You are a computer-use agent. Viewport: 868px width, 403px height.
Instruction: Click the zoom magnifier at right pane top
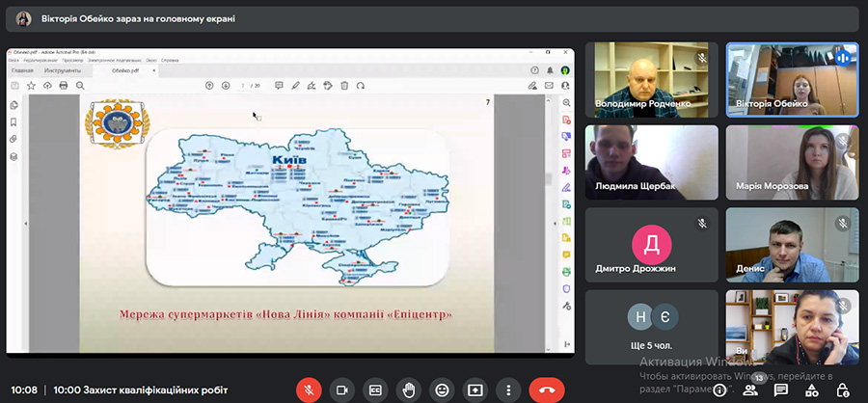point(566,102)
